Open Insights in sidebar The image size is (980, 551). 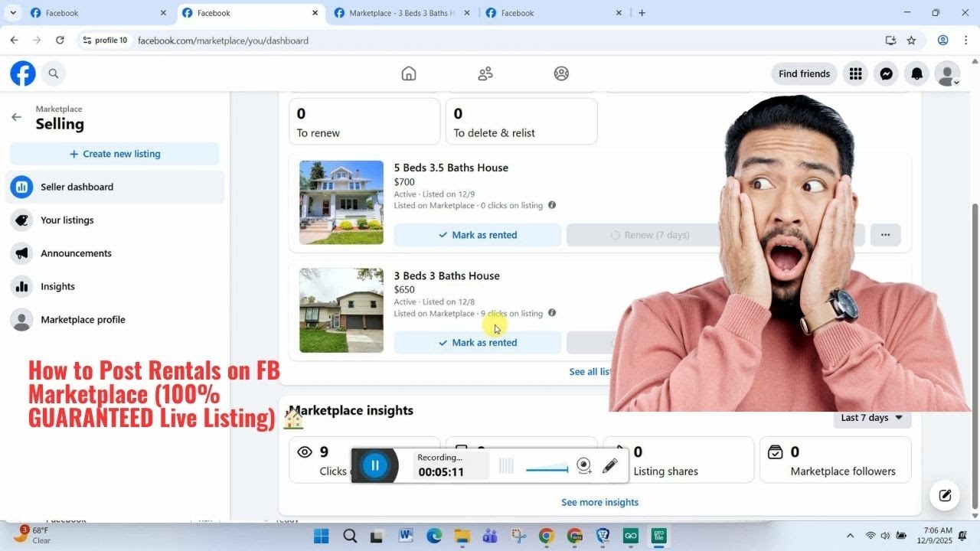(x=115, y=287)
